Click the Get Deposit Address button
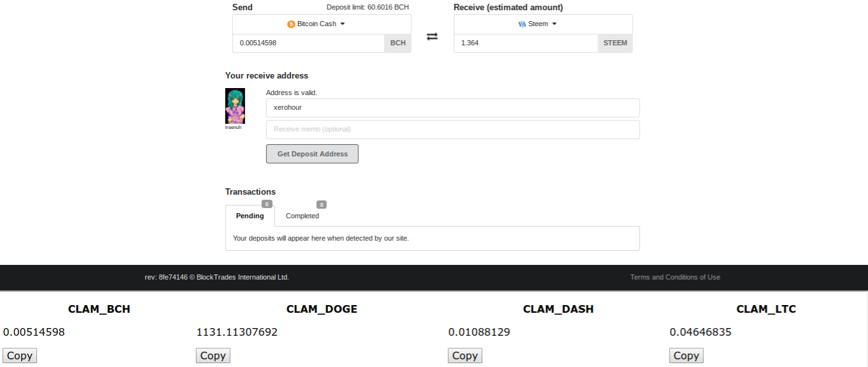868x367 pixels. pos(312,154)
